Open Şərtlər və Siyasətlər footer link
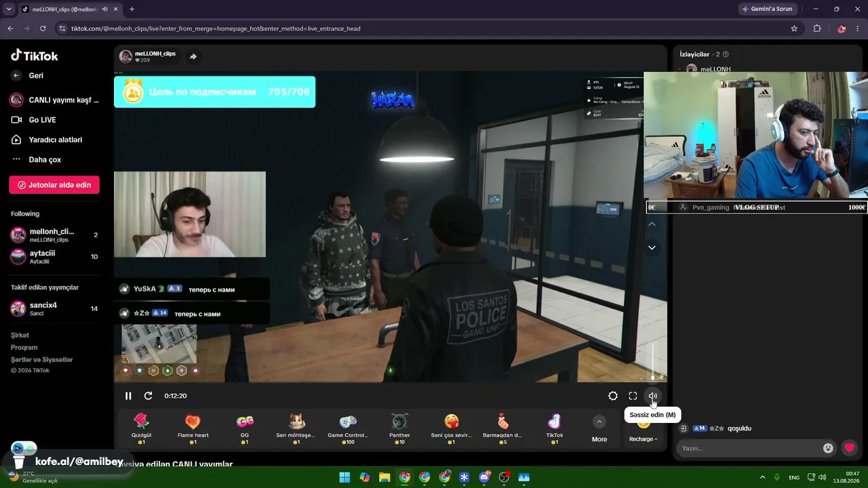868x488 pixels. coord(41,360)
